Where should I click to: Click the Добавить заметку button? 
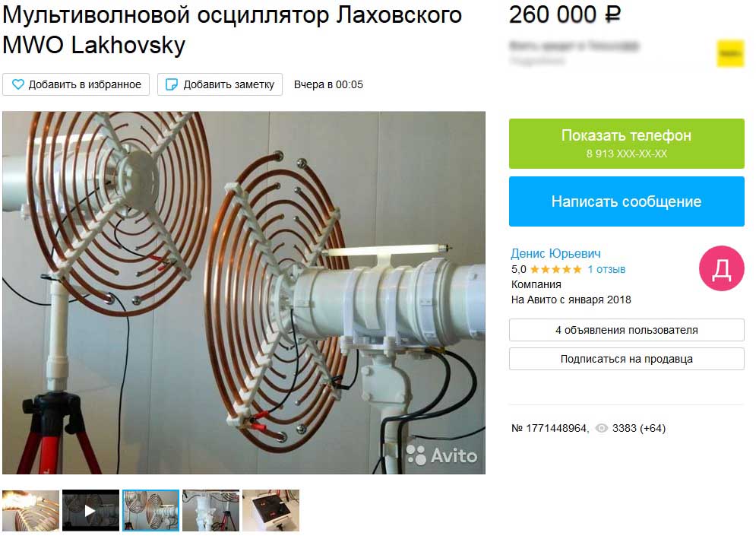(220, 84)
